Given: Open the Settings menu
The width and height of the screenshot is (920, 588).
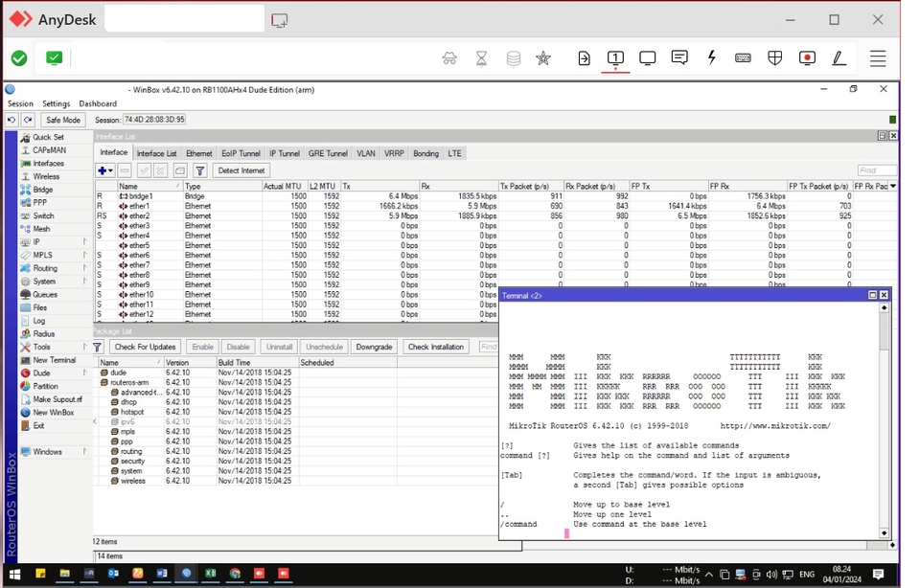Looking at the screenshot, I should click(x=56, y=103).
